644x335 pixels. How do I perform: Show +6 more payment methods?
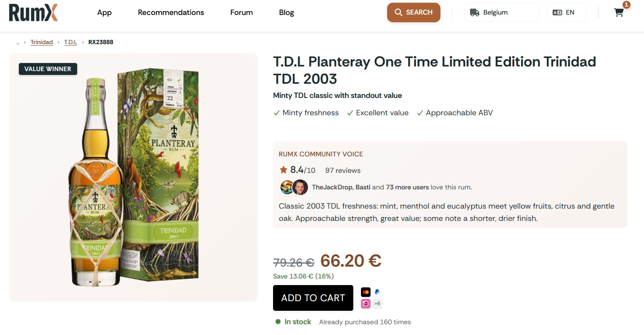point(377,303)
